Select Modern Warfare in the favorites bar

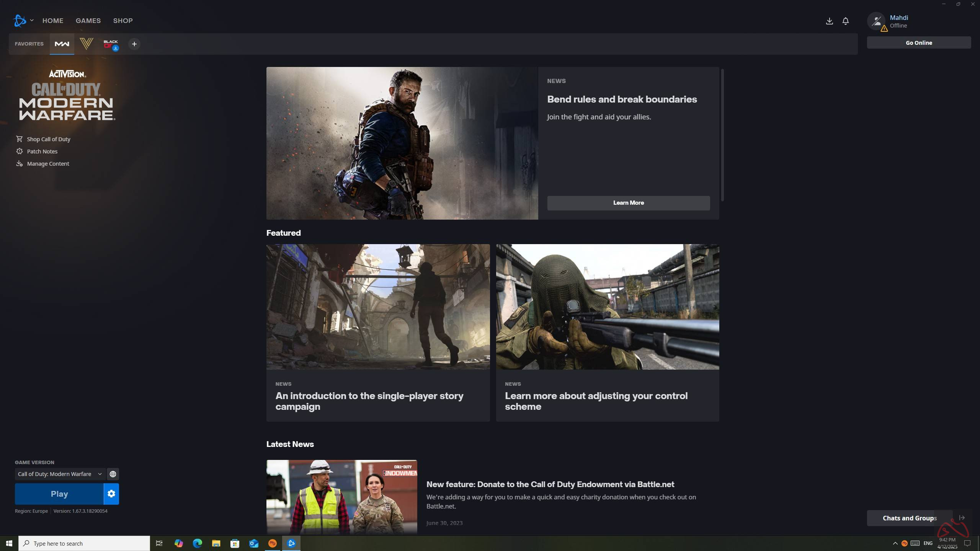coord(62,44)
